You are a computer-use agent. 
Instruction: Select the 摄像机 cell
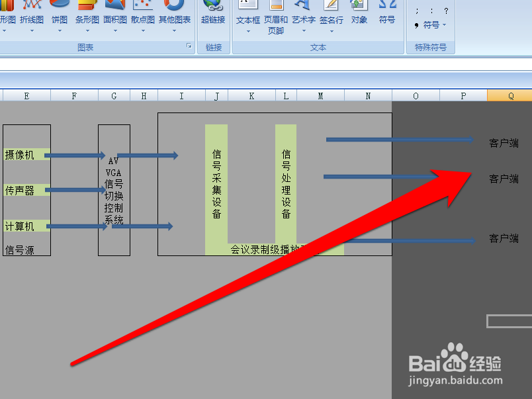pyautogui.click(x=27, y=154)
